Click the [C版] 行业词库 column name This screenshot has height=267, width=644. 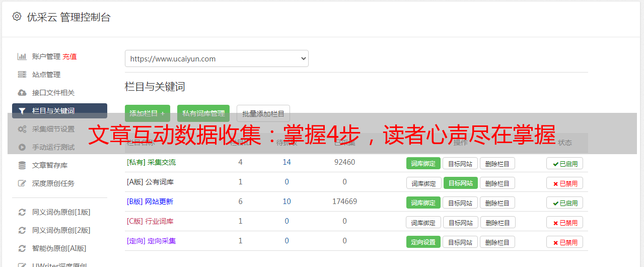[x=150, y=221]
